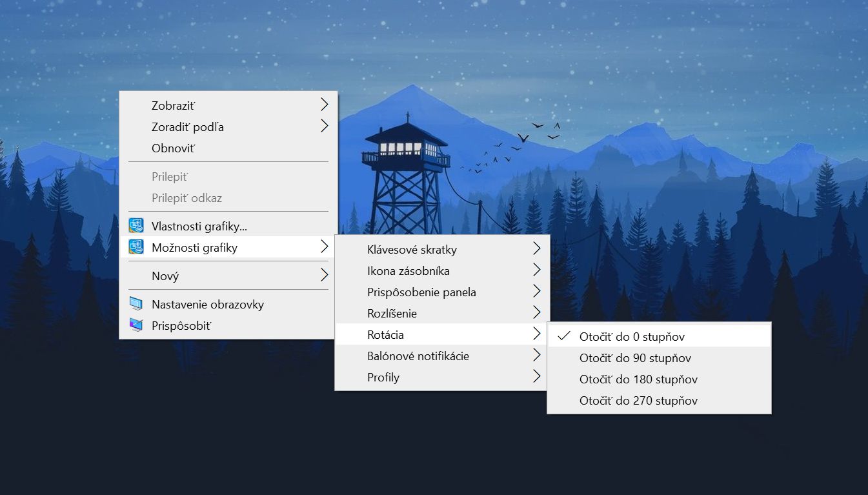Choose Otočiť do 180 stupňov

(659, 379)
